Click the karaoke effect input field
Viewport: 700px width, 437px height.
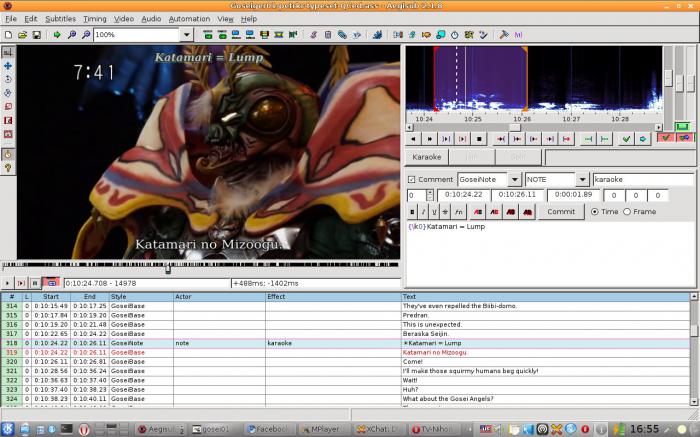(643, 179)
